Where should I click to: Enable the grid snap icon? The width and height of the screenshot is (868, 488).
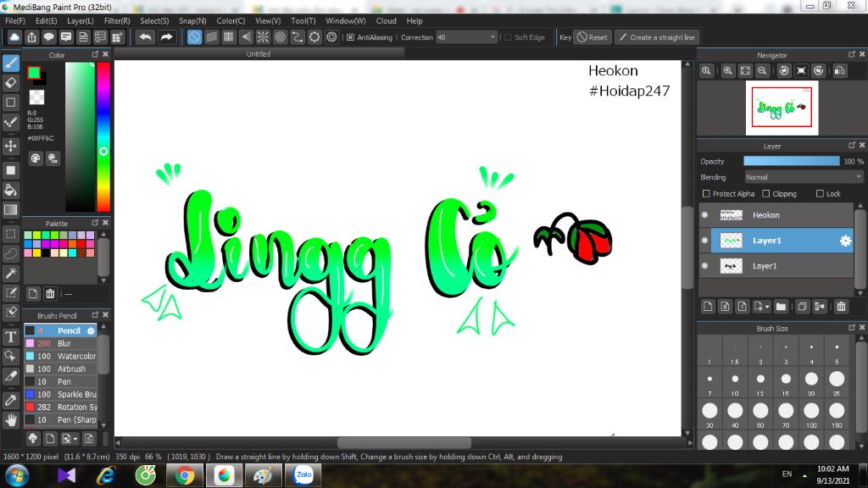tap(229, 37)
